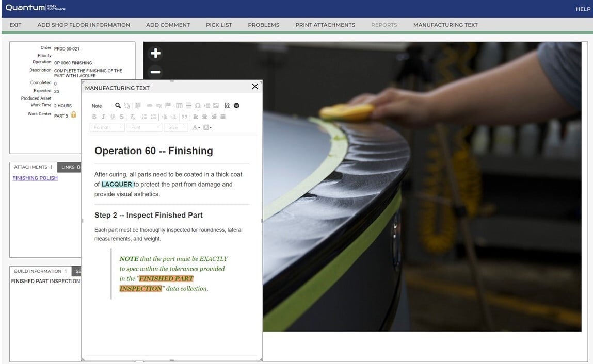Open the Format paragraph style dropdown
Screen dimensions: 593x364
(x=107, y=127)
